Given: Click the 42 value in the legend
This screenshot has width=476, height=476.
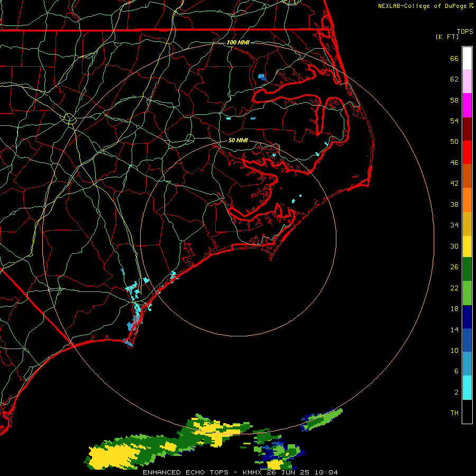Looking at the screenshot, I should (x=454, y=184).
